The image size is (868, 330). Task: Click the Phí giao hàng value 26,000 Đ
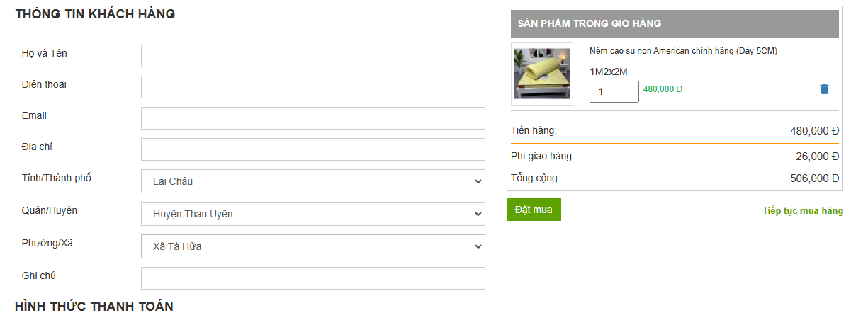pyautogui.click(x=817, y=157)
